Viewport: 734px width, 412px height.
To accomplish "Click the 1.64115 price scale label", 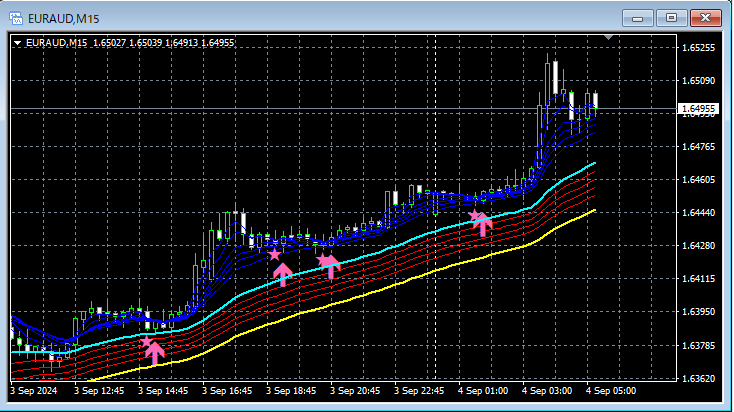I will click(698, 279).
